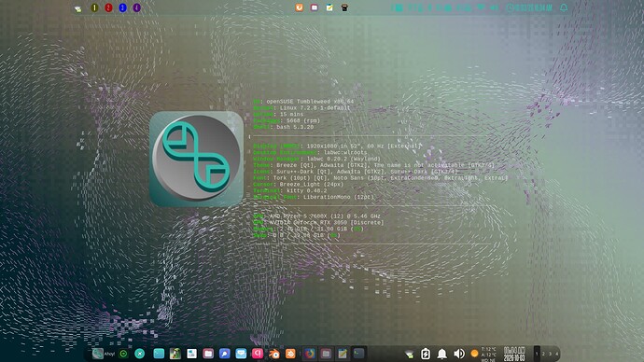Image resolution: width=644 pixels, height=362 pixels.
Task: Select the purple workspace 4 circle
Action: [x=137, y=7]
